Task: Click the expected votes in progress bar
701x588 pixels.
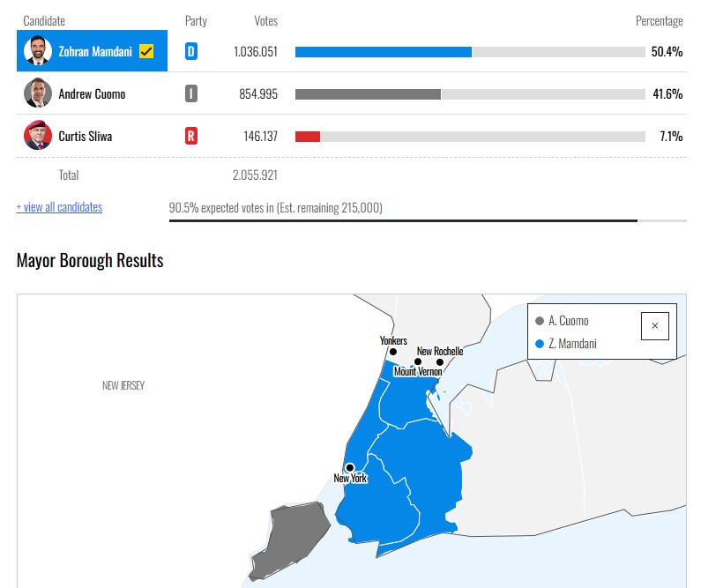Action: coord(428,220)
